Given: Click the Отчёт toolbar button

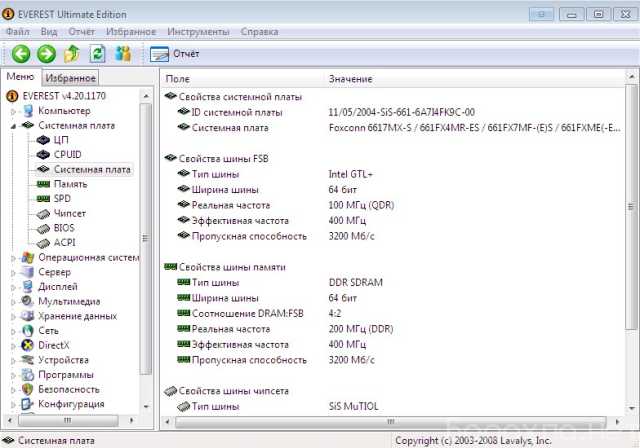Looking at the screenshot, I should point(176,54).
